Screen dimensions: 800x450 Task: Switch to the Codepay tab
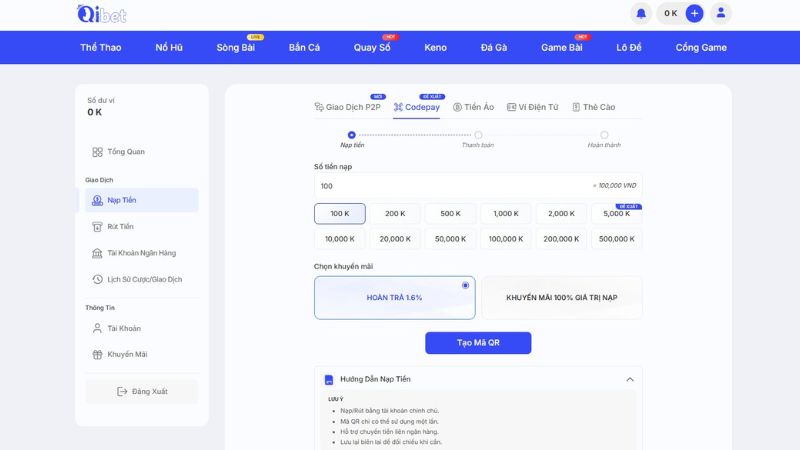pyautogui.click(x=416, y=107)
